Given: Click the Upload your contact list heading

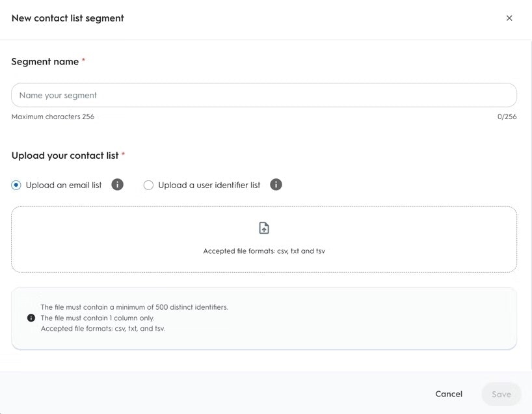Looking at the screenshot, I should (x=65, y=156).
